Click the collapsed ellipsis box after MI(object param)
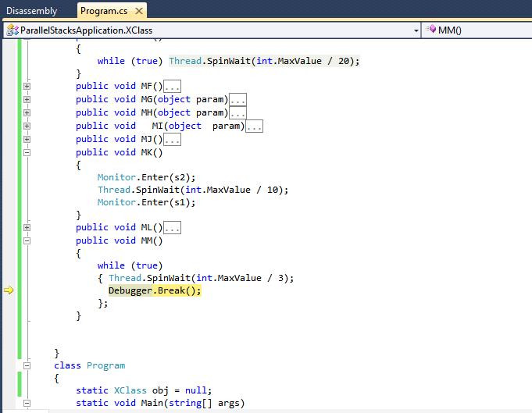Image resolution: width=532 pixels, height=413 pixels. tap(254, 126)
